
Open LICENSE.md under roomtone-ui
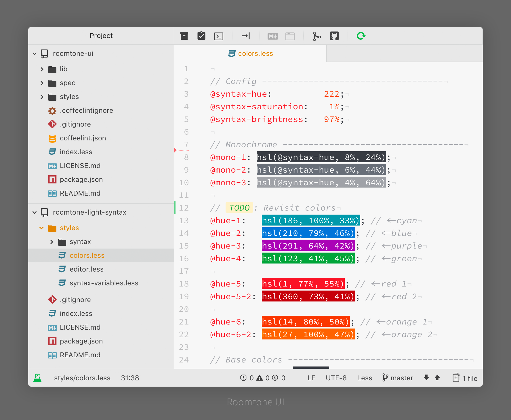coord(101,166)
